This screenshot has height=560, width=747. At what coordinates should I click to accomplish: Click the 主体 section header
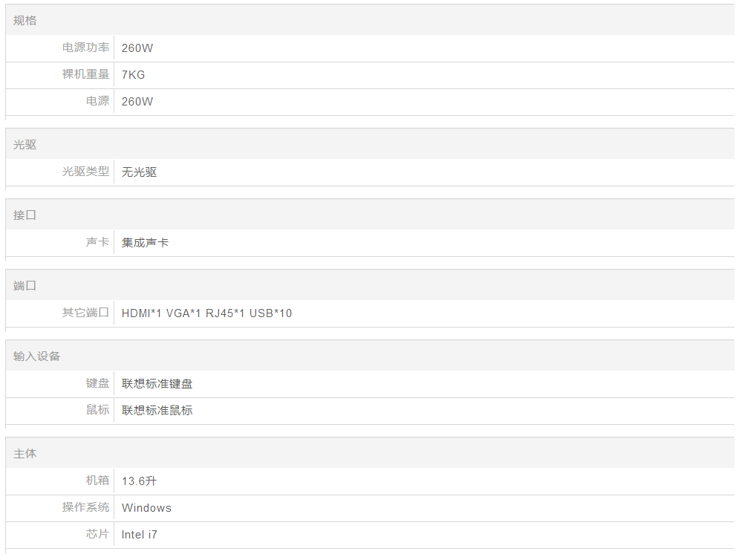25,454
